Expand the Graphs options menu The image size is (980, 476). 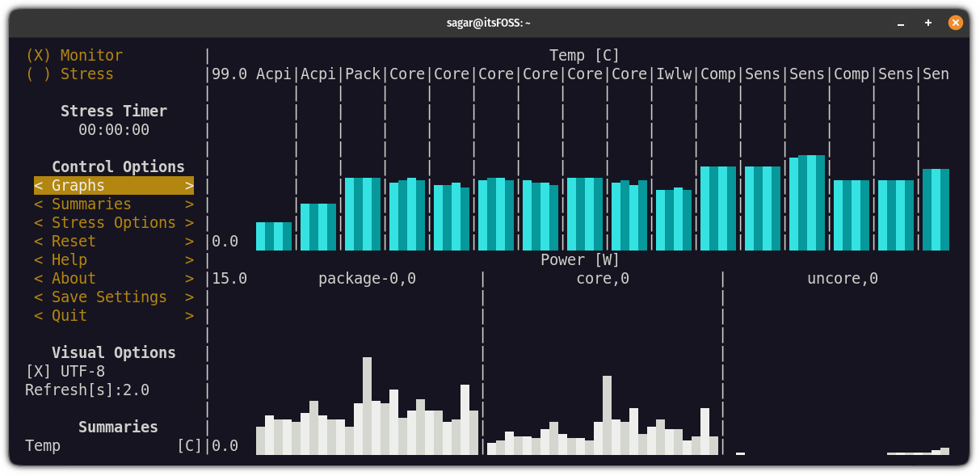click(113, 185)
